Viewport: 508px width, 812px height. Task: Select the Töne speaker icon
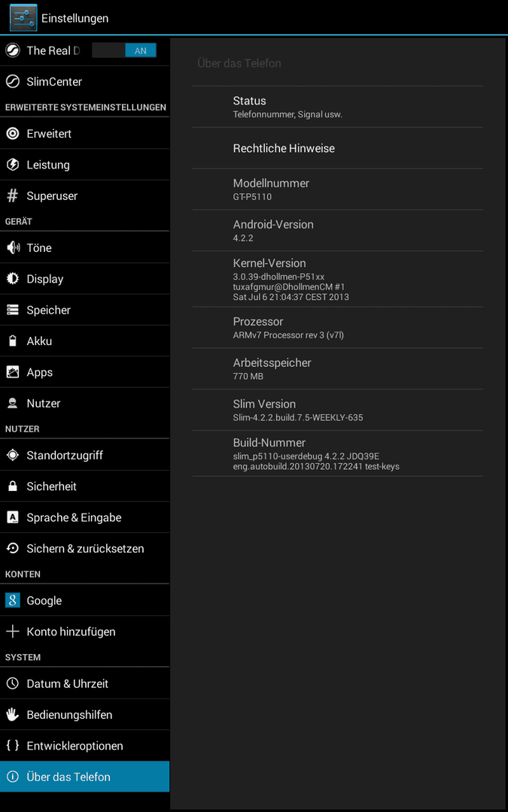tap(13, 247)
